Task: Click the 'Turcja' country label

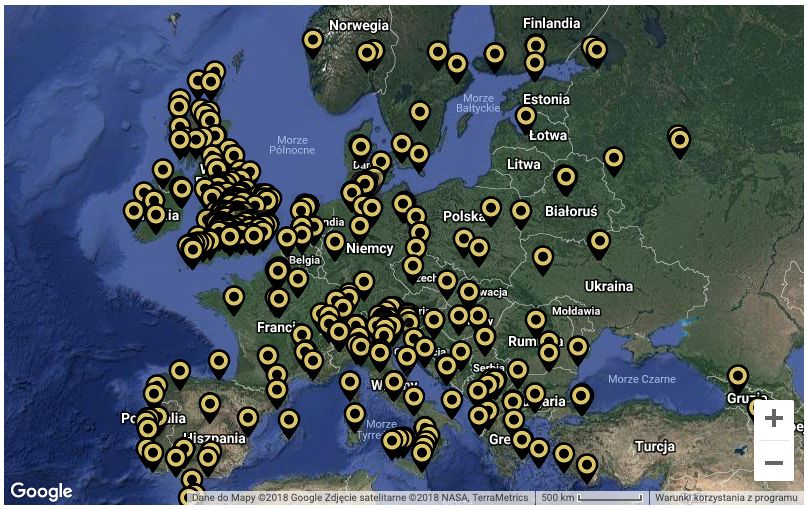Action: coord(655,446)
